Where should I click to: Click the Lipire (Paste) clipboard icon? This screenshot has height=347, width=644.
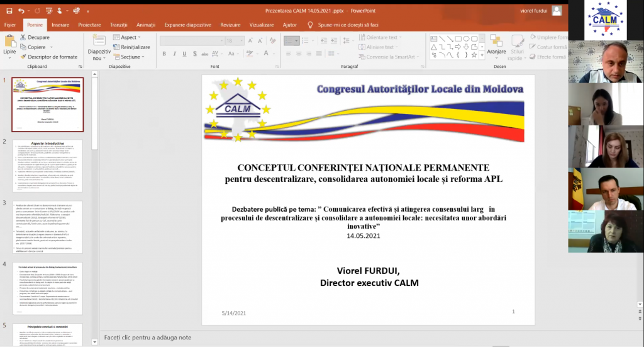pyautogui.click(x=9, y=42)
